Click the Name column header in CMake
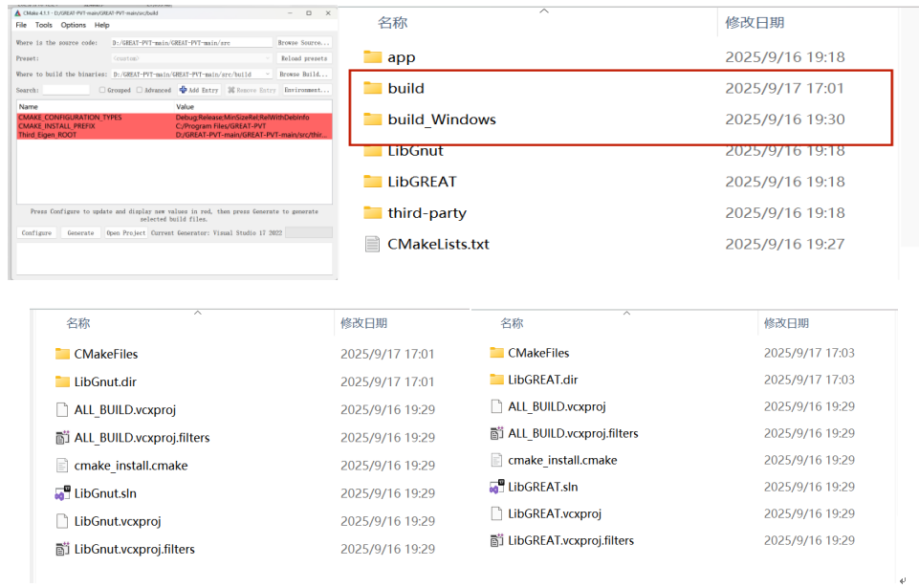Image resolution: width=919 pixels, height=588 pixels. pos(28,107)
